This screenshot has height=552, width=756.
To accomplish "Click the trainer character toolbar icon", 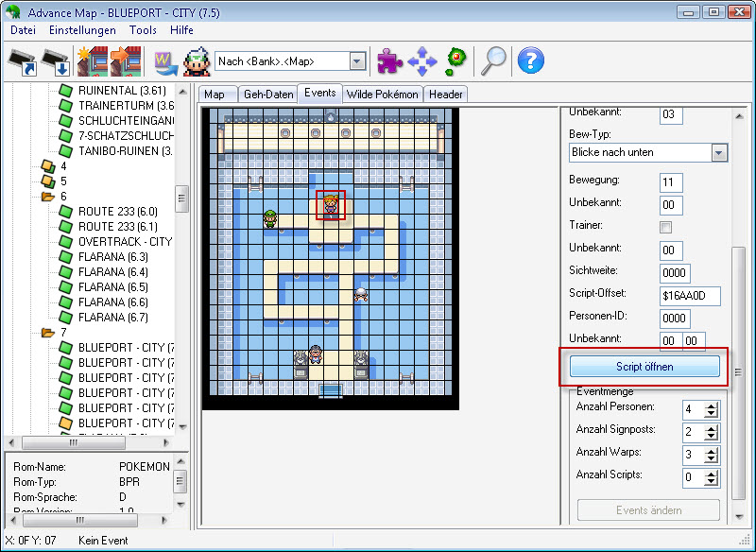I will click(197, 61).
